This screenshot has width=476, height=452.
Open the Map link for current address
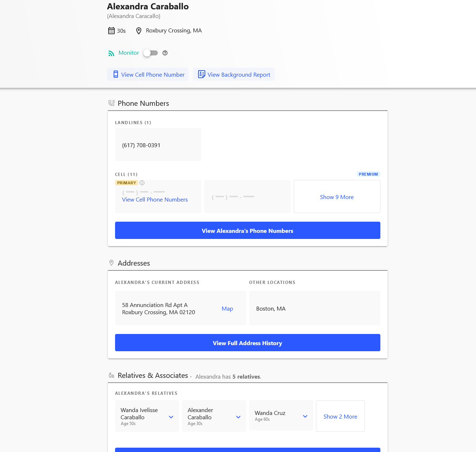point(227,308)
